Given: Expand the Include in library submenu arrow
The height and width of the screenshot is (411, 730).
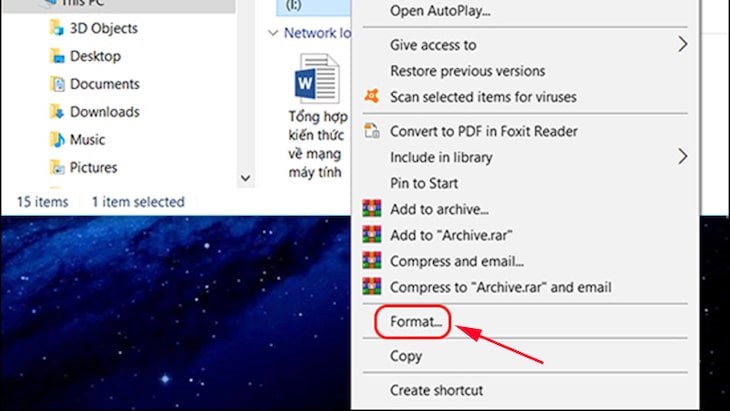Looking at the screenshot, I should pos(683,156).
